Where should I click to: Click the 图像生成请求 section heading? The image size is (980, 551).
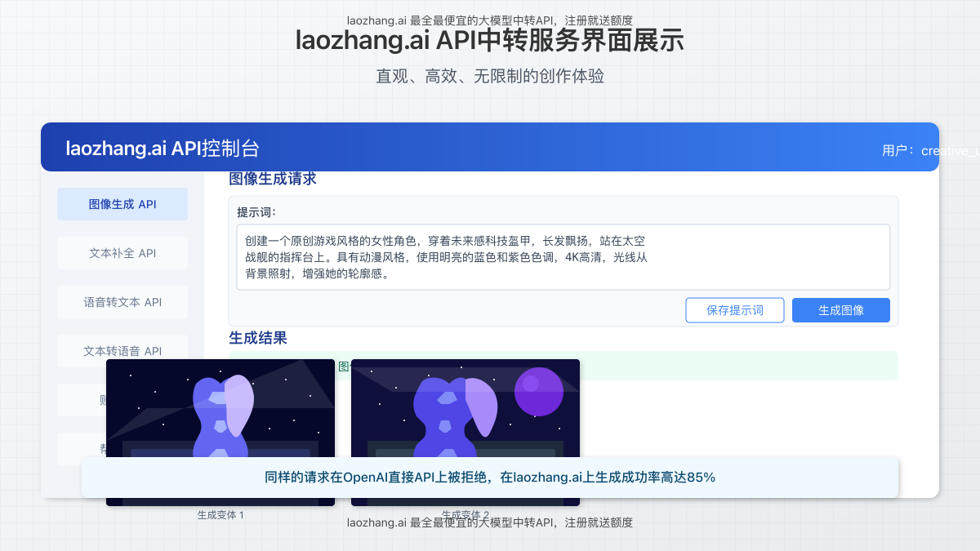(273, 179)
